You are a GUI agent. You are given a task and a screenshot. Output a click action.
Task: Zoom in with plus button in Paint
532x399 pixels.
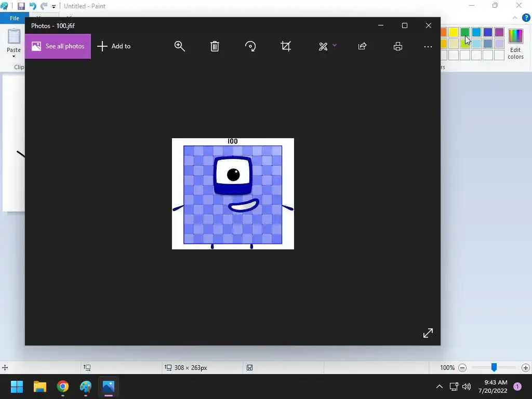tap(526, 368)
